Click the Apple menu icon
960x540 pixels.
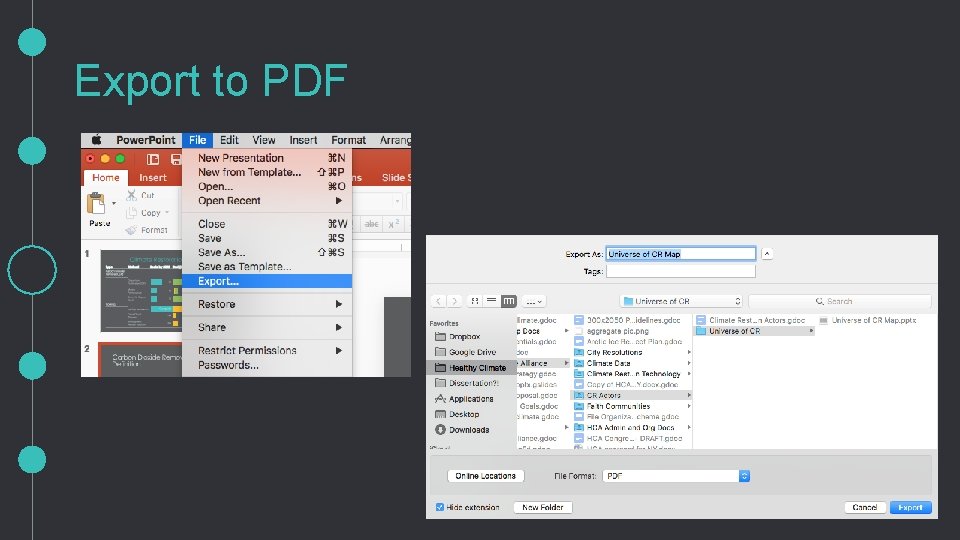click(96, 140)
